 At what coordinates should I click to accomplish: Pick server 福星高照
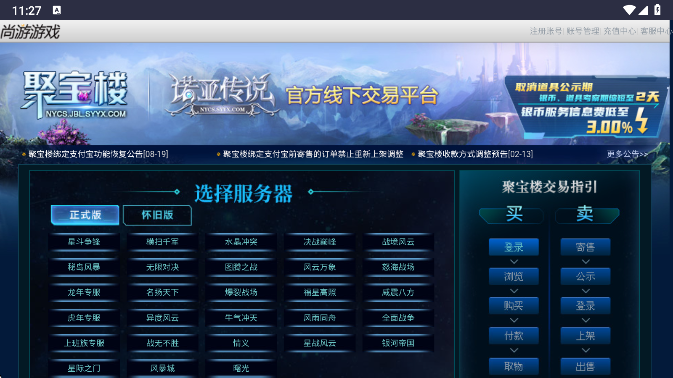pyautogui.click(x=319, y=293)
